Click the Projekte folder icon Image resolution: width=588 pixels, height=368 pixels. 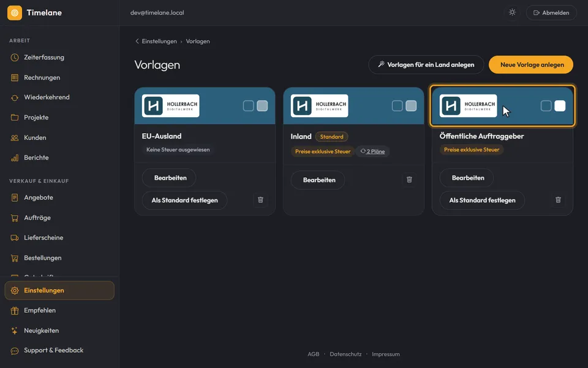[x=15, y=118]
